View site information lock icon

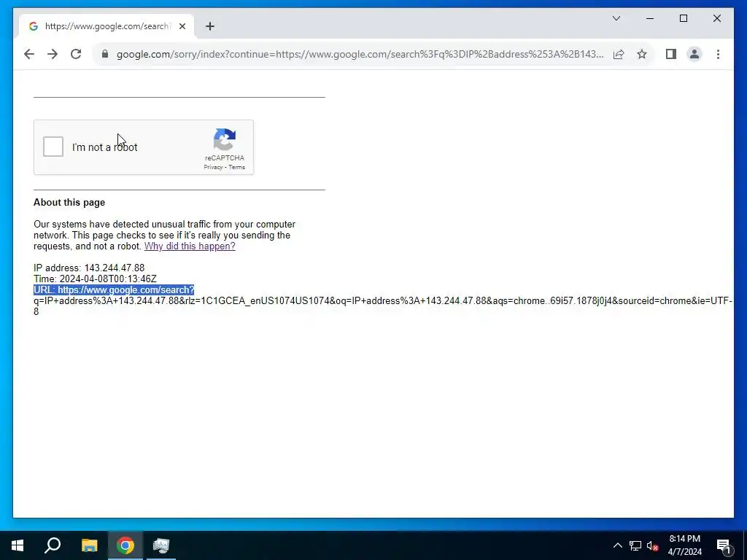tap(105, 54)
